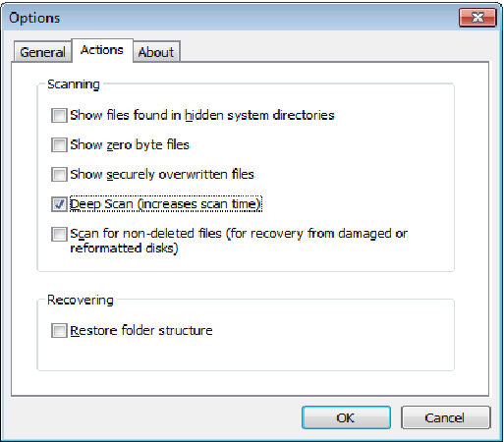The image size is (504, 442).
Task: Enable Scan for non-deleted files checkbox
Action: (59, 234)
